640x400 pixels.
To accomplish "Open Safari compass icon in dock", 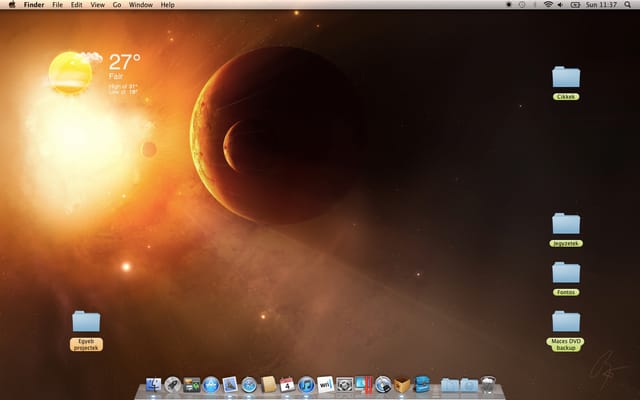I will [249, 385].
